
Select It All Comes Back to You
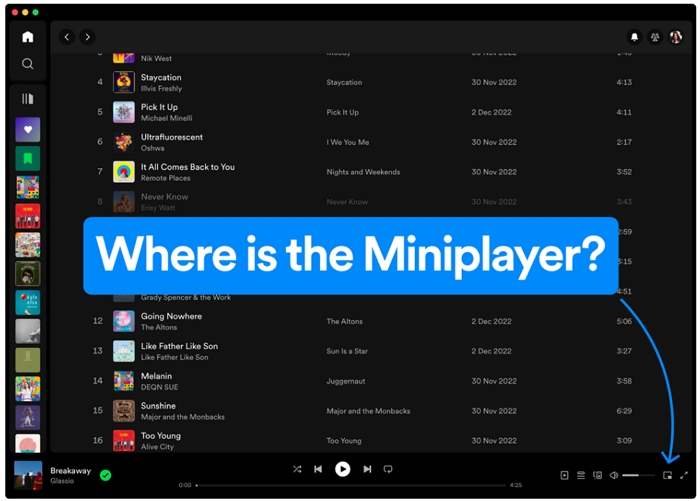tap(188, 167)
